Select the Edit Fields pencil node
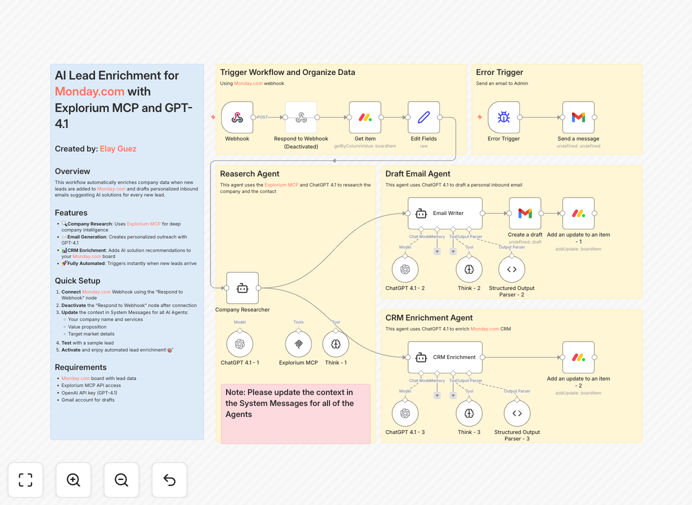Image resolution: width=692 pixels, height=505 pixels. click(424, 117)
